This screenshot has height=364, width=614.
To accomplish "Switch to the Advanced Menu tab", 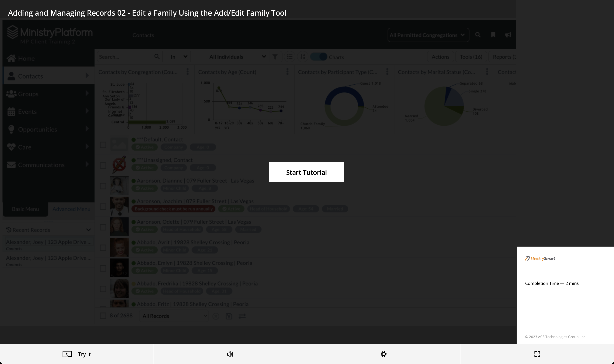I will [71, 209].
